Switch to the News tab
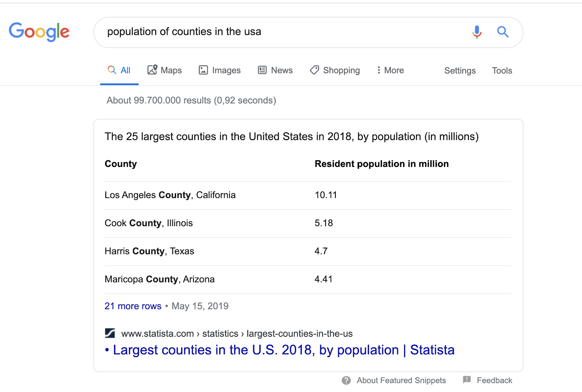The width and height of the screenshot is (582, 392). (x=275, y=70)
